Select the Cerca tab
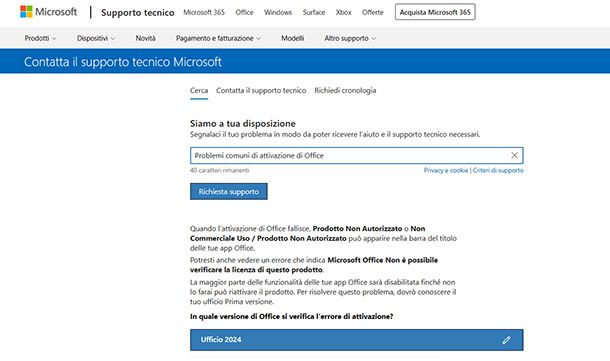The height and width of the screenshot is (361, 610). [199, 91]
